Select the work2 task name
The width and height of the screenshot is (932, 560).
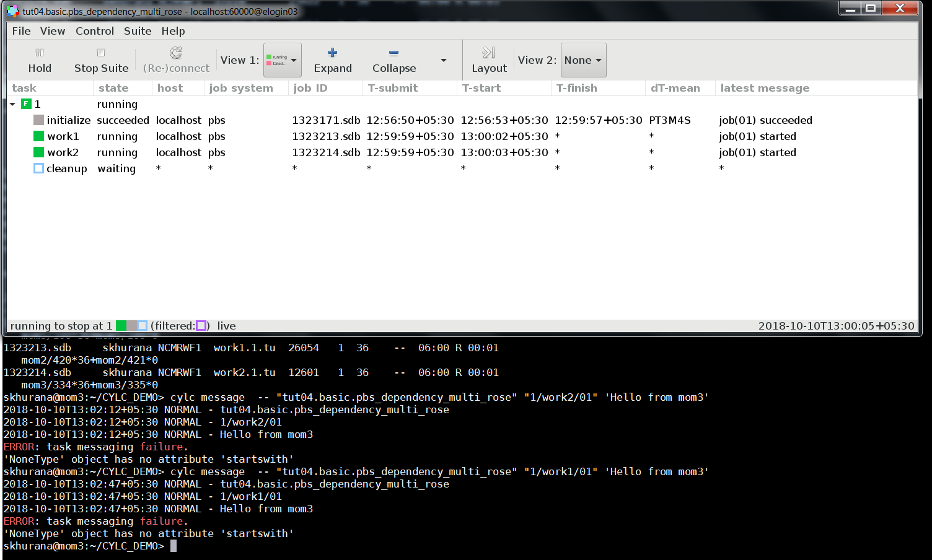point(63,152)
